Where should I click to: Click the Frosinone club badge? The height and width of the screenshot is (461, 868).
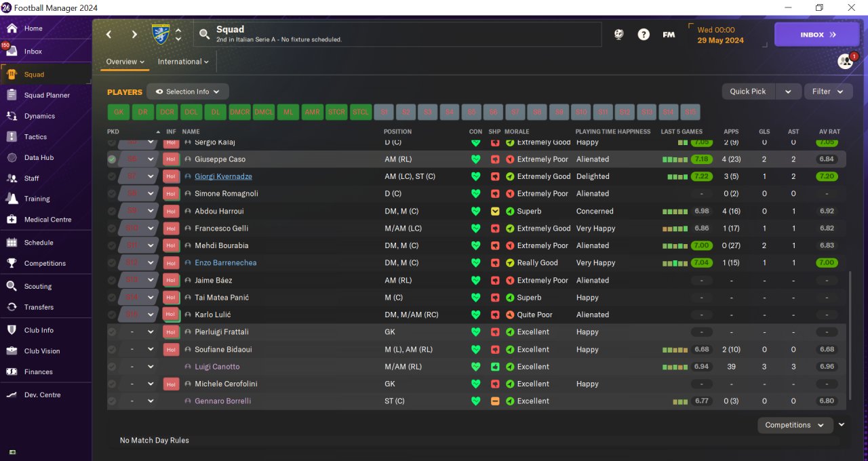pos(161,34)
